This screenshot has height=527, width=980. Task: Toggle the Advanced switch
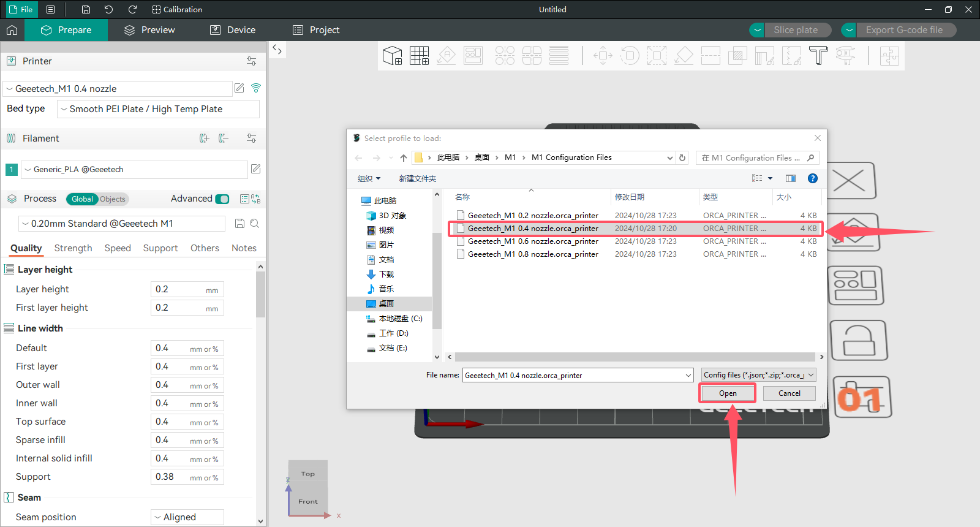(223, 199)
